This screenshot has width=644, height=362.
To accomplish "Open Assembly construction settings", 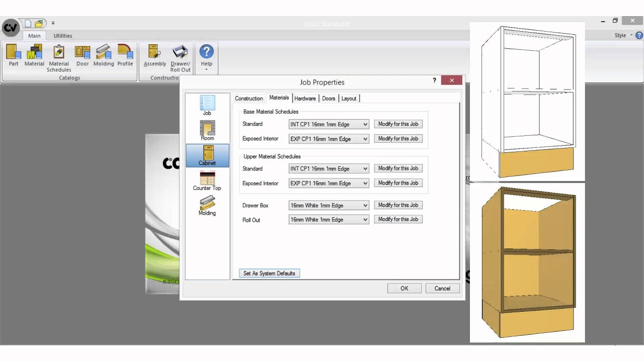I will point(155,55).
